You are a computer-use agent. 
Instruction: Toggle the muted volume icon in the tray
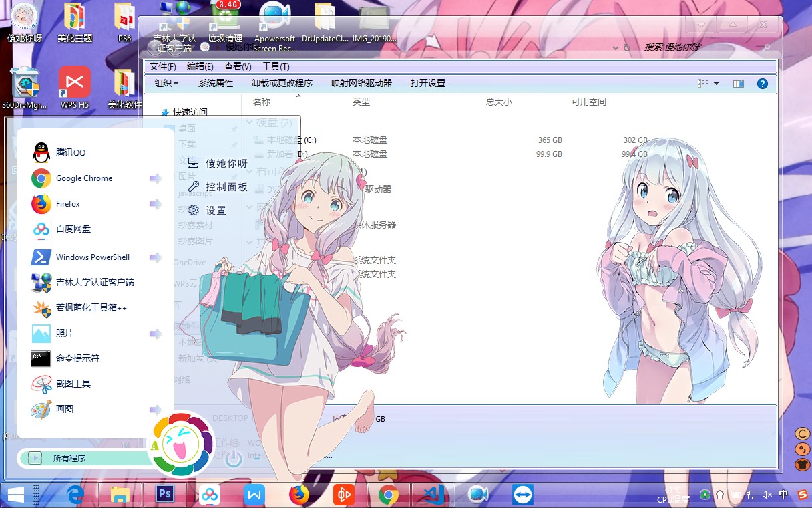coord(767,495)
